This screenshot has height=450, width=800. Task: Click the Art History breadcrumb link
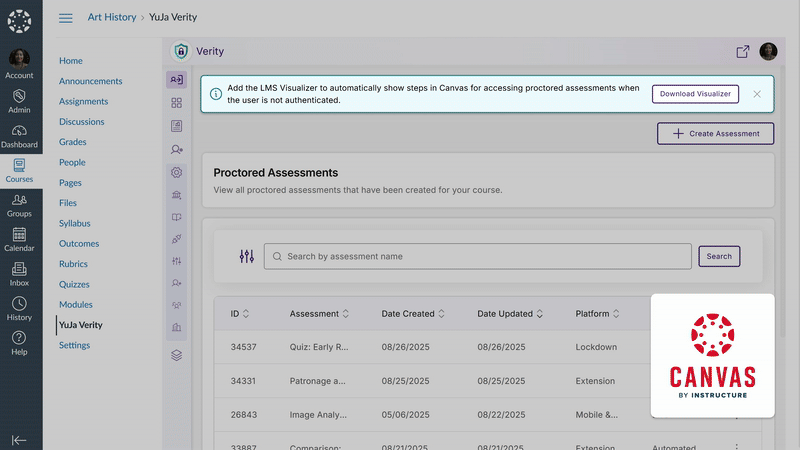(112, 17)
